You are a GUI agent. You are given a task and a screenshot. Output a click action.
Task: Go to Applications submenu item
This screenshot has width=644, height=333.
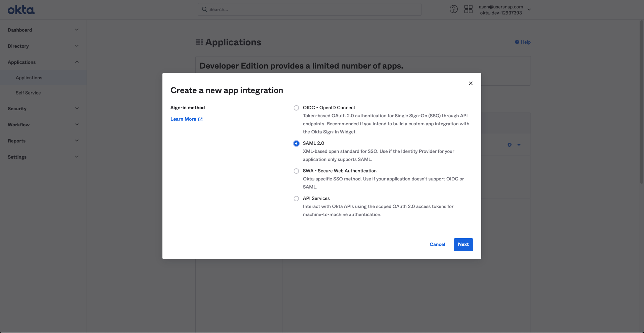point(43,78)
